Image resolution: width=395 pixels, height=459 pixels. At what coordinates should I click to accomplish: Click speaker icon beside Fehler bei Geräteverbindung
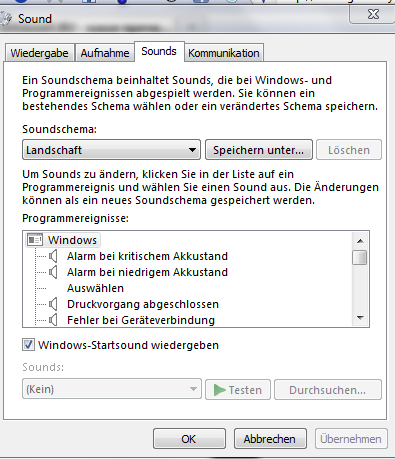(53, 320)
